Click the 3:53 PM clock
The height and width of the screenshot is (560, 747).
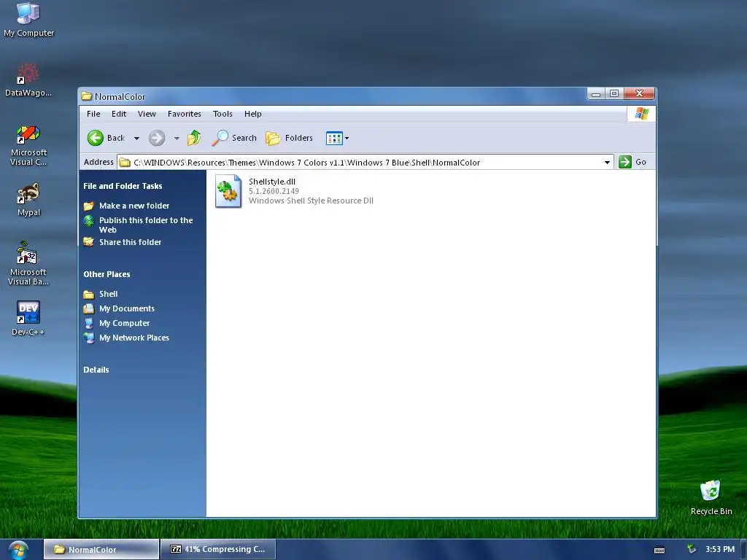coord(720,550)
